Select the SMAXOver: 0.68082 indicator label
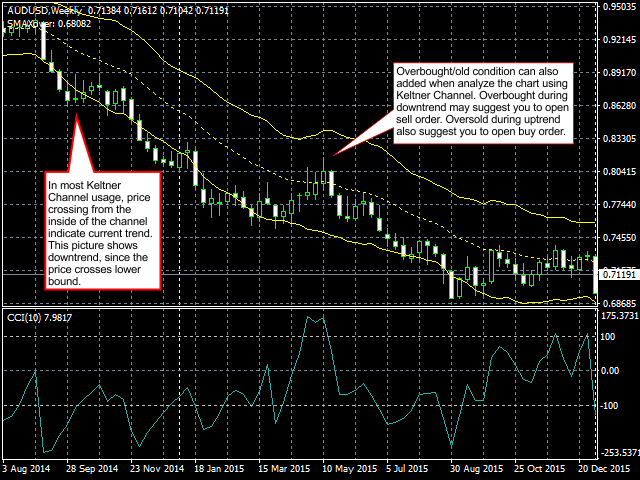The image size is (640, 480). (x=49, y=24)
